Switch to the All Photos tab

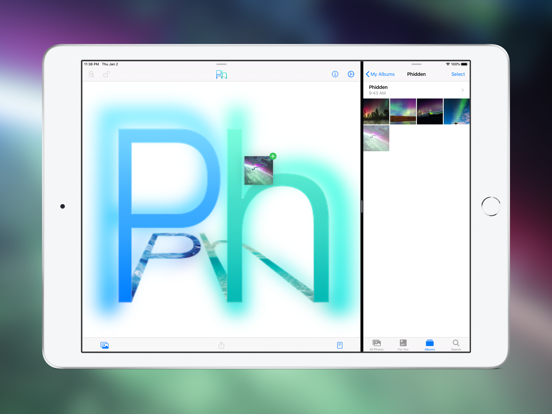point(377,345)
